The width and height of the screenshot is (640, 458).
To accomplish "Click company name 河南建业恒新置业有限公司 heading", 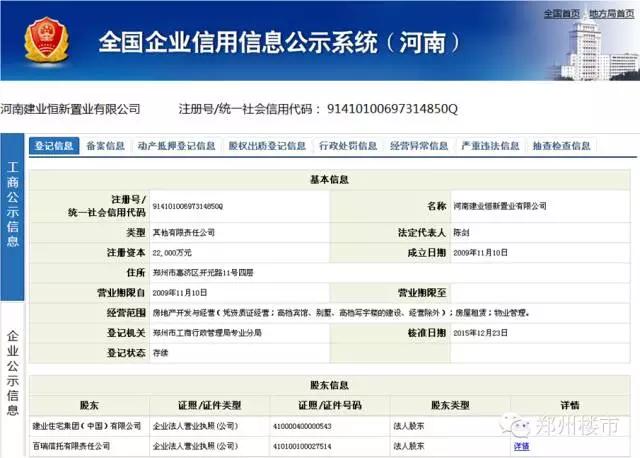I will pyautogui.click(x=70, y=109).
